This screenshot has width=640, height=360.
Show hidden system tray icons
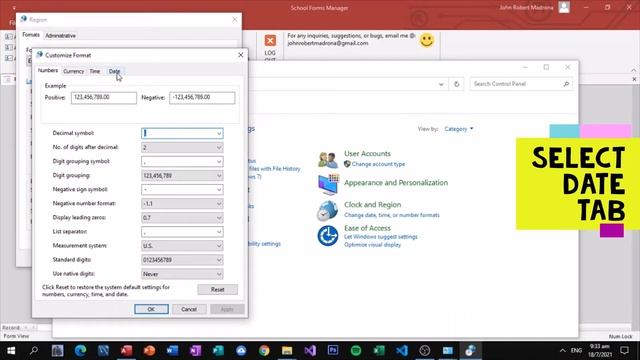tap(562, 350)
